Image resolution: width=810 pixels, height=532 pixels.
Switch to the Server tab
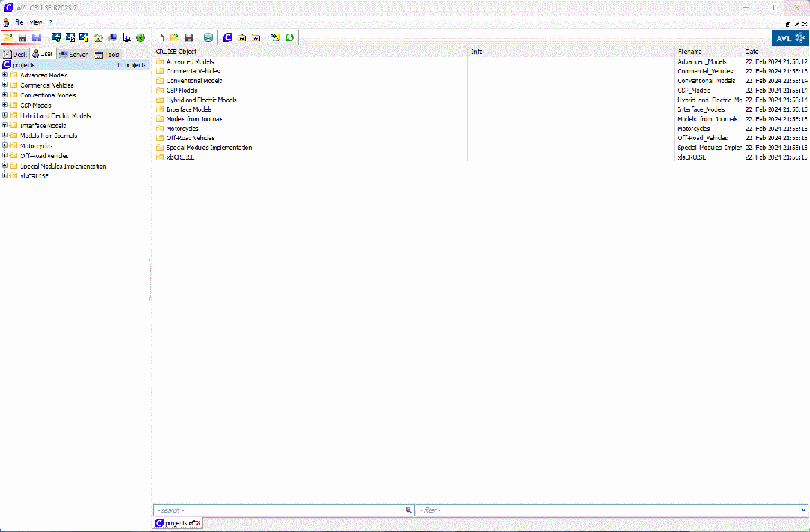pyautogui.click(x=73, y=54)
